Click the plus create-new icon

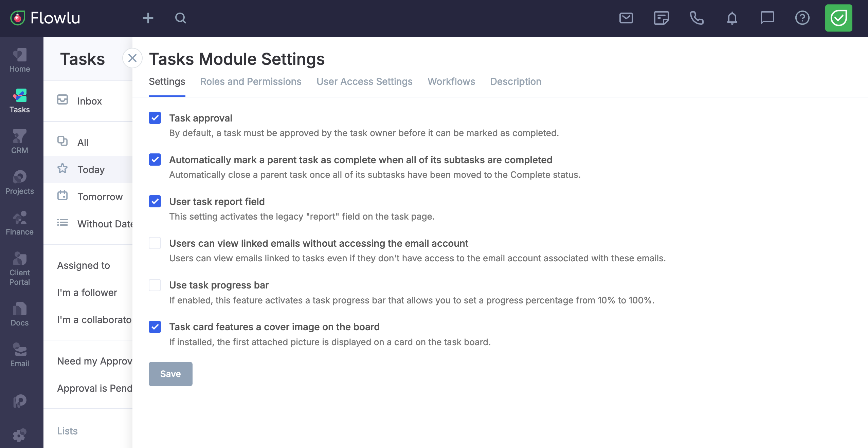point(148,18)
